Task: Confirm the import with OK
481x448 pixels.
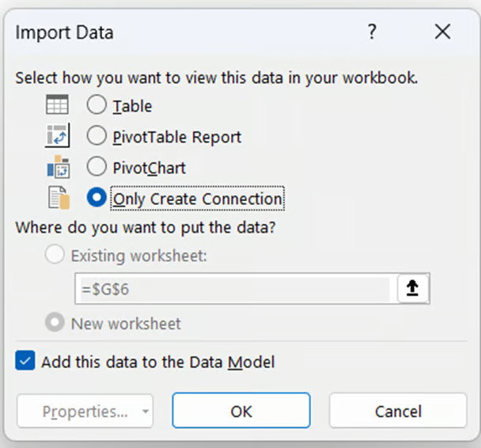Action: click(241, 412)
